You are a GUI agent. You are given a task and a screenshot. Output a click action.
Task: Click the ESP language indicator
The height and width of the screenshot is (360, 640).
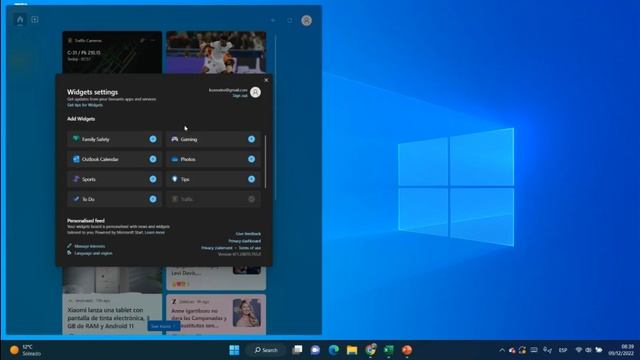coord(563,350)
